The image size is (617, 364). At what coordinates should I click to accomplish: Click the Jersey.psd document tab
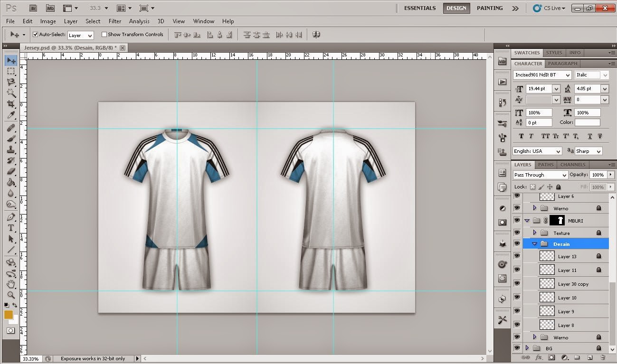(x=74, y=48)
